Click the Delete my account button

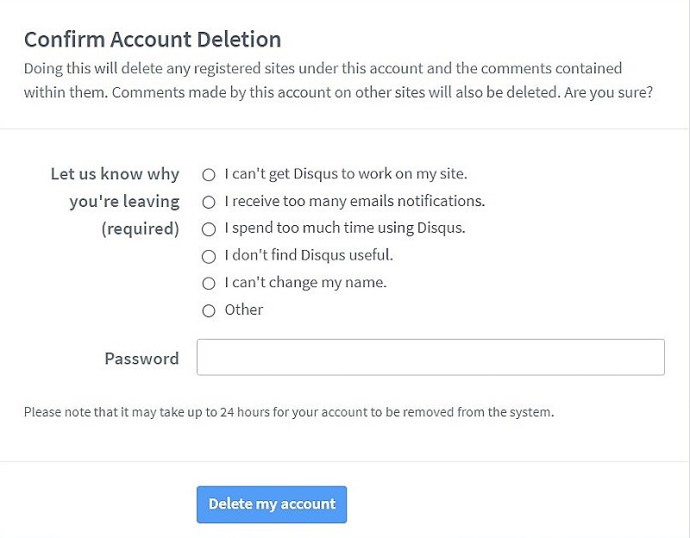pyautogui.click(x=272, y=504)
